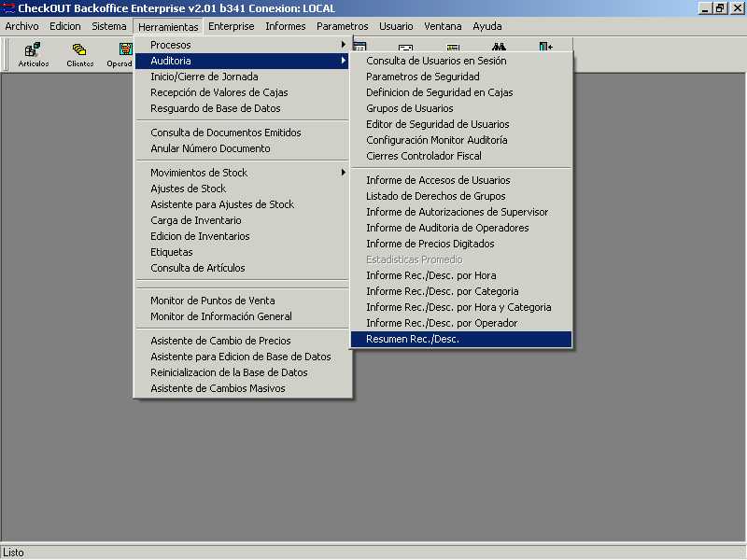Select Informe de Precios Digitados
The height and width of the screenshot is (560, 747).
click(461, 244)
